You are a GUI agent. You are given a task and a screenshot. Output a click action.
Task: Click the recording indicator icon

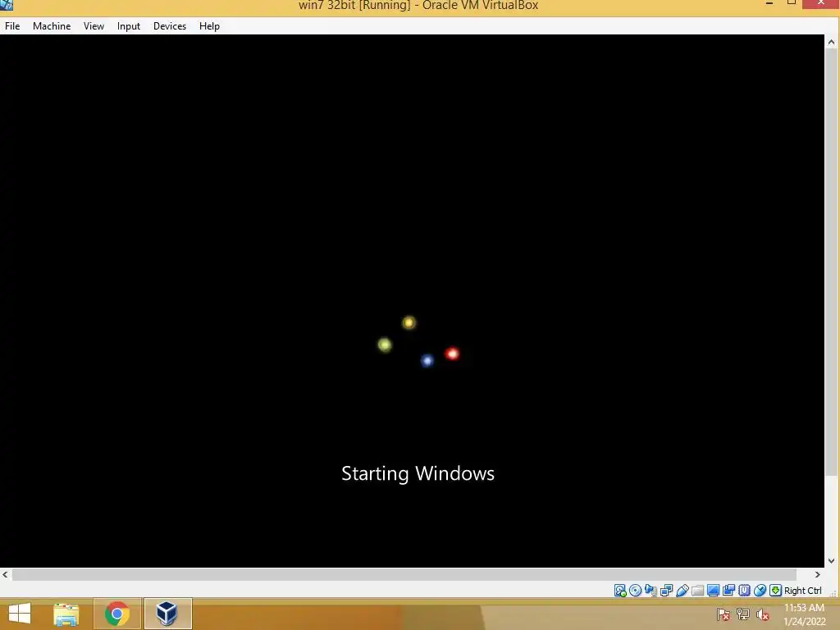(728, 591)
